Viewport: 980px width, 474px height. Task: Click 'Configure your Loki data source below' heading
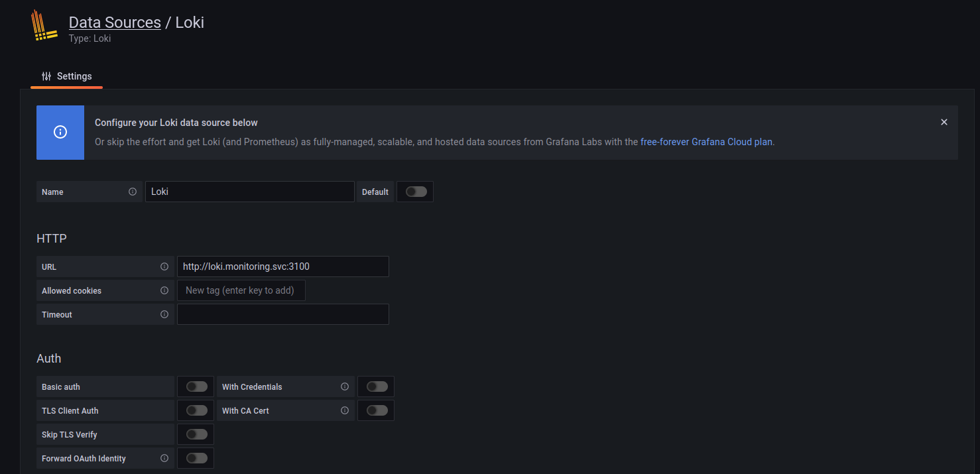click(x=176, y=123)
